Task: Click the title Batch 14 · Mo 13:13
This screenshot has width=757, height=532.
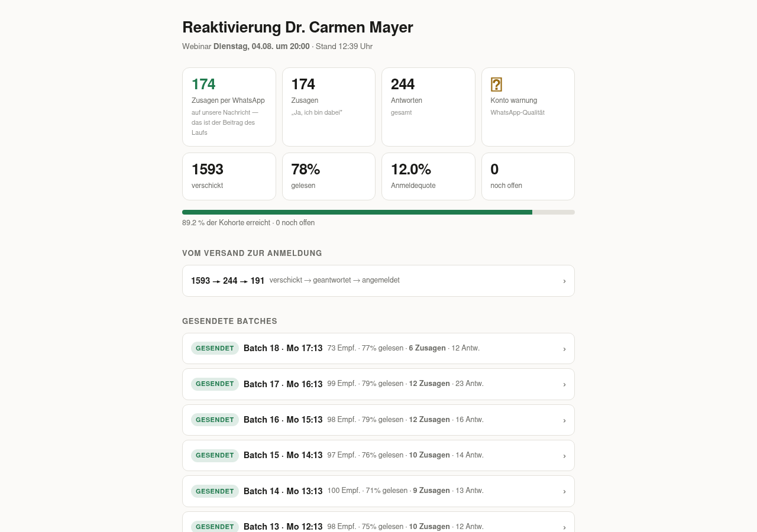Action: 283,491
